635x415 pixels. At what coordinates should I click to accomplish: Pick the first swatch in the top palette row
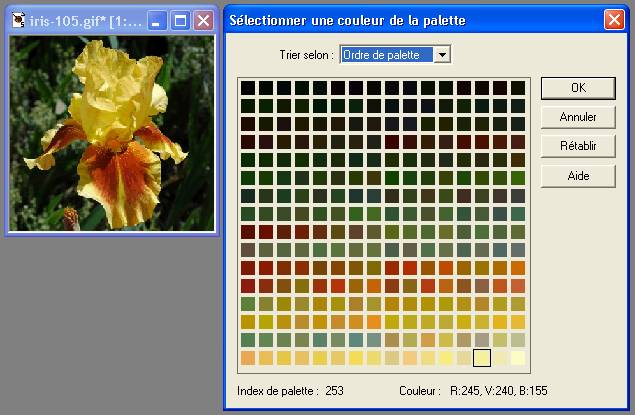click(x=248, y=88)
